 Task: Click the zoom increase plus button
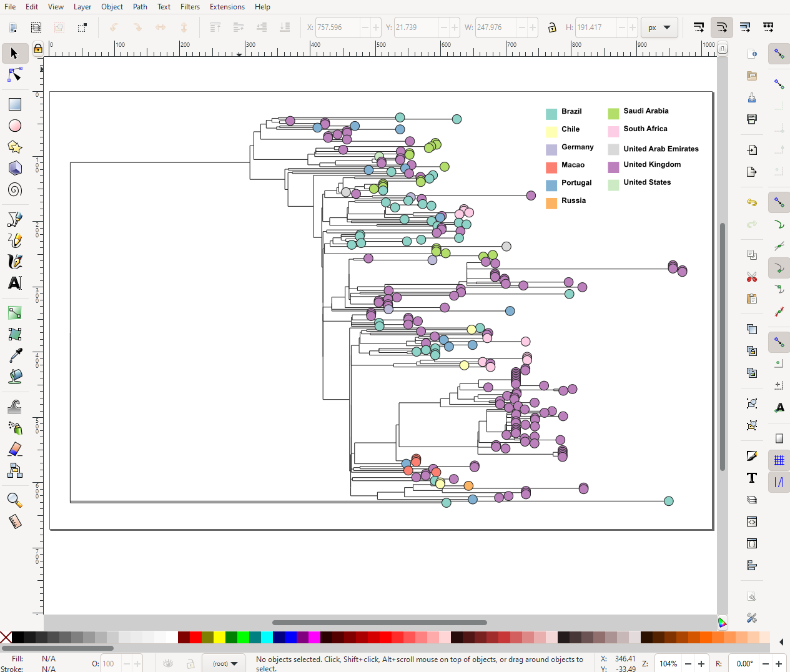[x=701, y=664]
